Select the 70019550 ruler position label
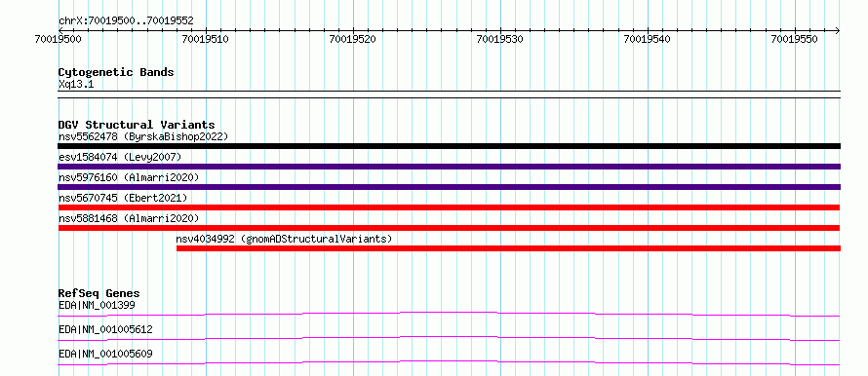Screen dimensions: 868x376 coord(795,39)
